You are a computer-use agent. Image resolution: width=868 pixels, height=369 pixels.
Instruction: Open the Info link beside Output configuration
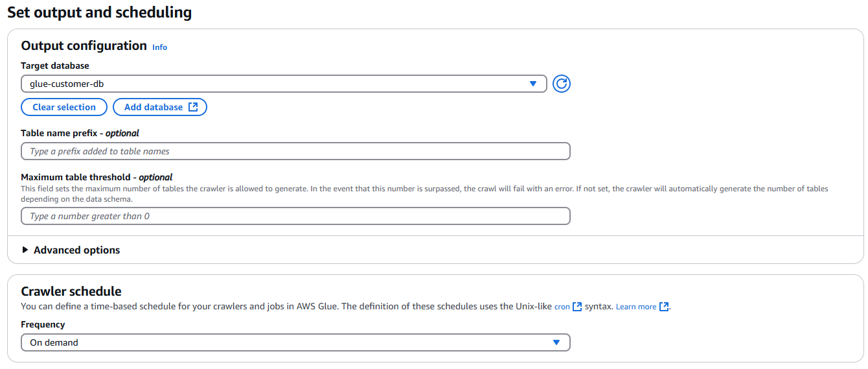coord(159,47)
